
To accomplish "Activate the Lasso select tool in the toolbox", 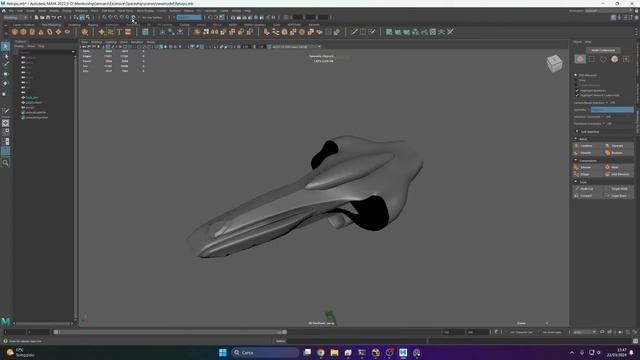I will coord(5,56).
